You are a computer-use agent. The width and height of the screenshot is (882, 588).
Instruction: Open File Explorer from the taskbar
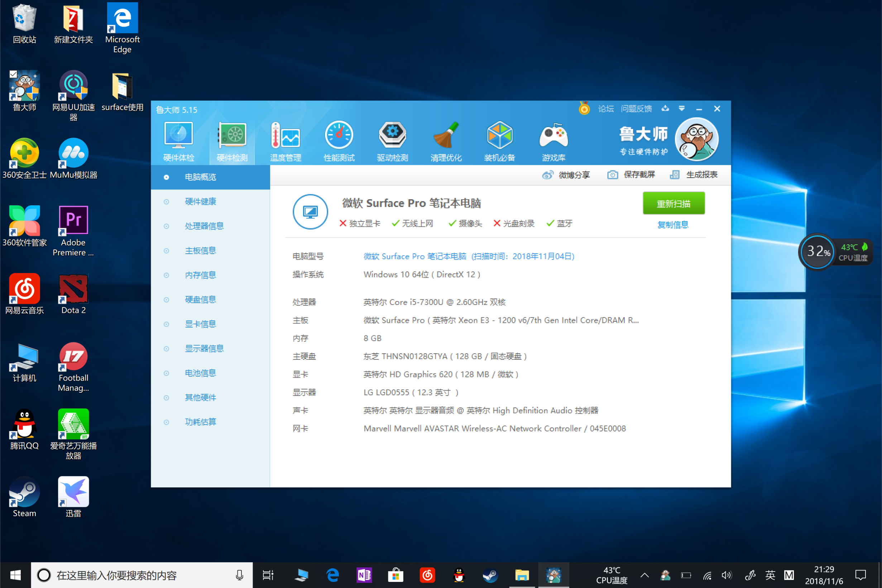coord(522,575)
